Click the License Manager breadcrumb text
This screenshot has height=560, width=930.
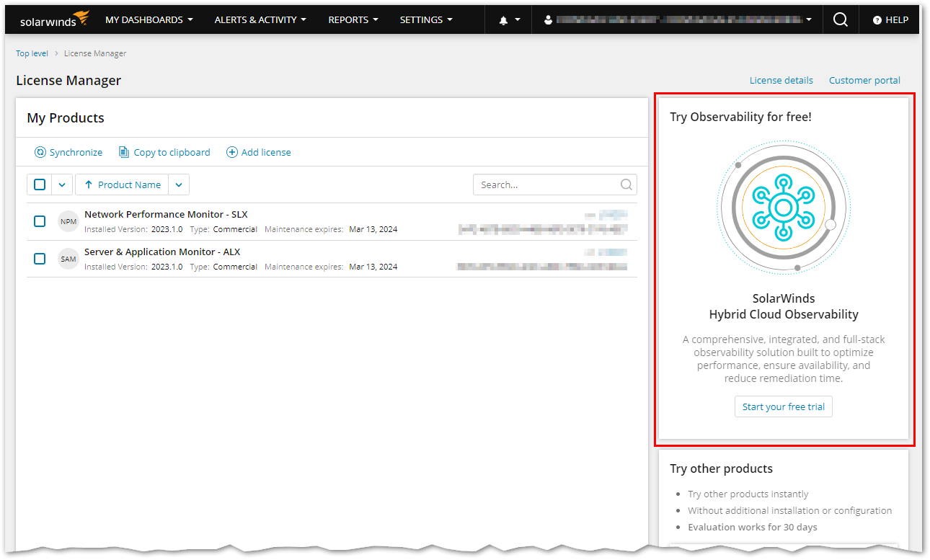95,53
